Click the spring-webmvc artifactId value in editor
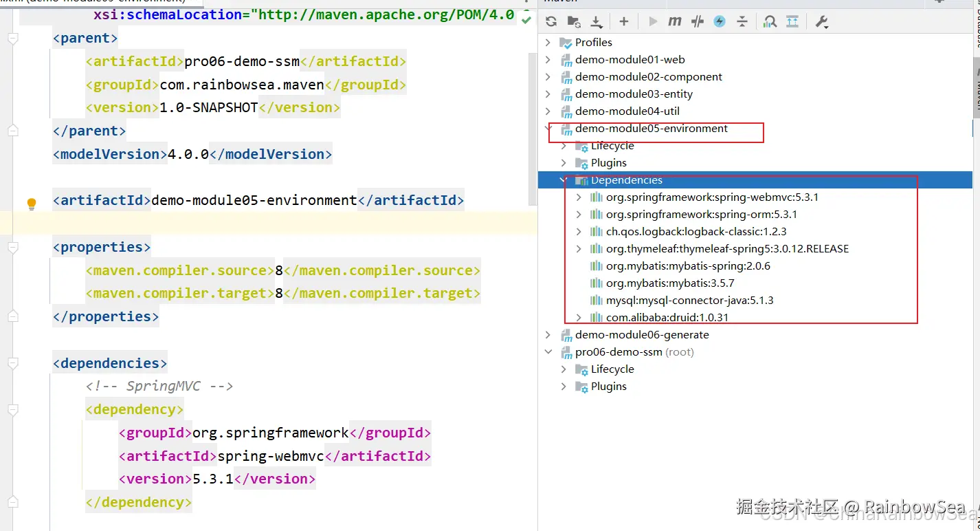 point(271,457)
